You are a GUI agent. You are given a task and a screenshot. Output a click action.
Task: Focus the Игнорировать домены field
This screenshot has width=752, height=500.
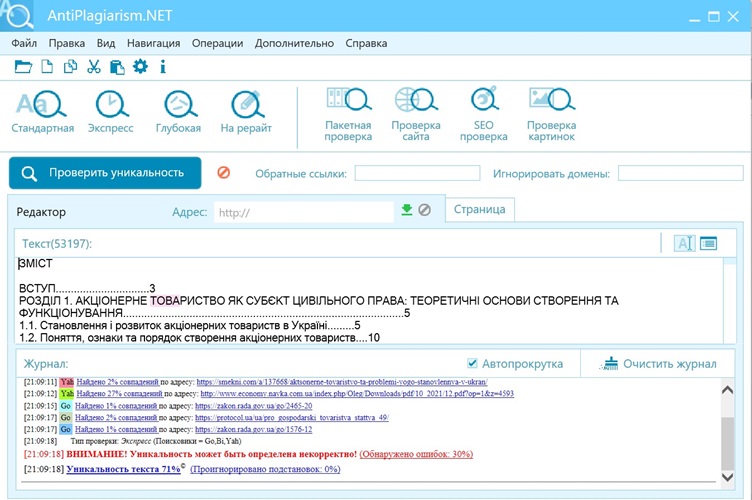click(681, 173)
